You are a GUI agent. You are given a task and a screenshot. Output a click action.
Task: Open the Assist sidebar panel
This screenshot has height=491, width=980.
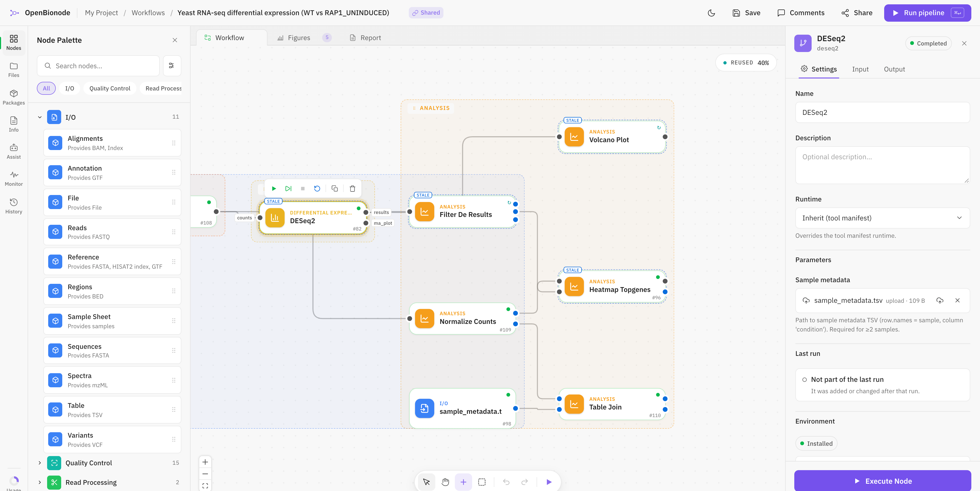pyautogui.click(x=14, y=151)
